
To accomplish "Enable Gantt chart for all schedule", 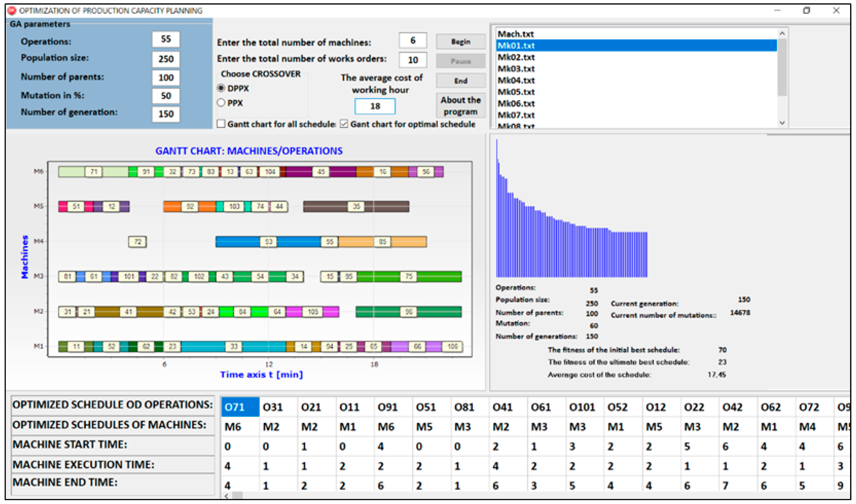I will [221, 124].
